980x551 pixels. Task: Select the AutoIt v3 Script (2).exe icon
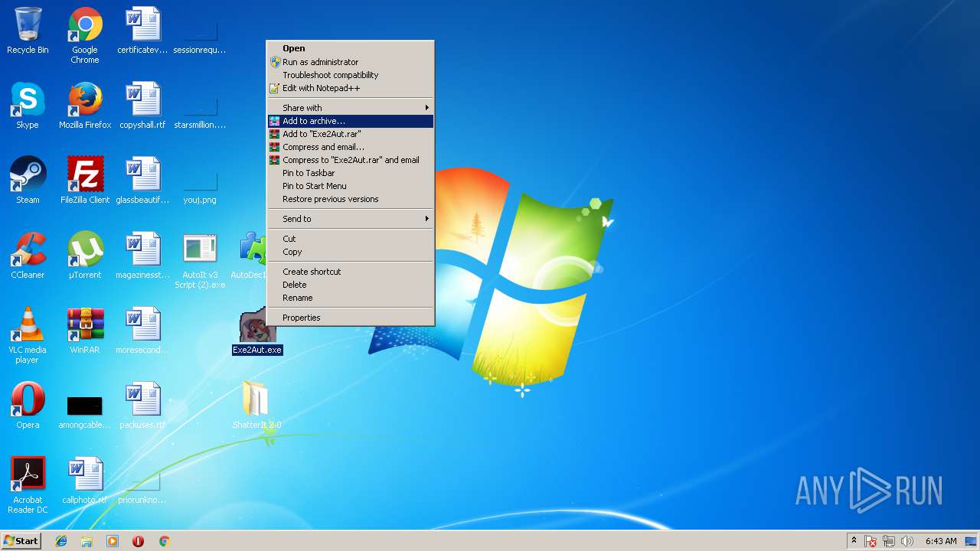point(200,261)
